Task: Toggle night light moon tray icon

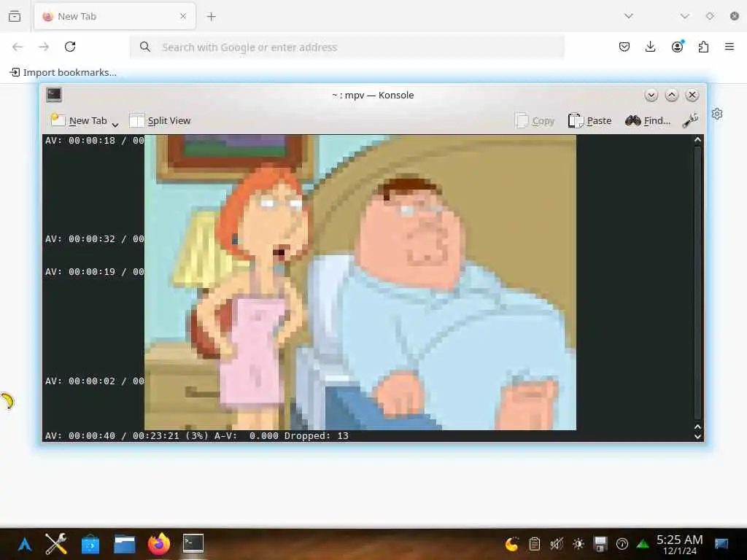Action: click(x=512, y=543)
